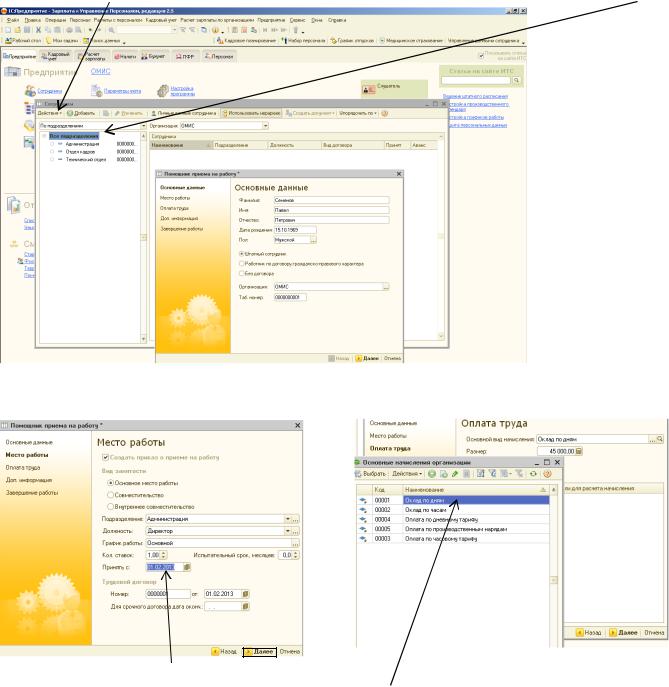Select the Совместительство radio button

(x=110, y=495)
